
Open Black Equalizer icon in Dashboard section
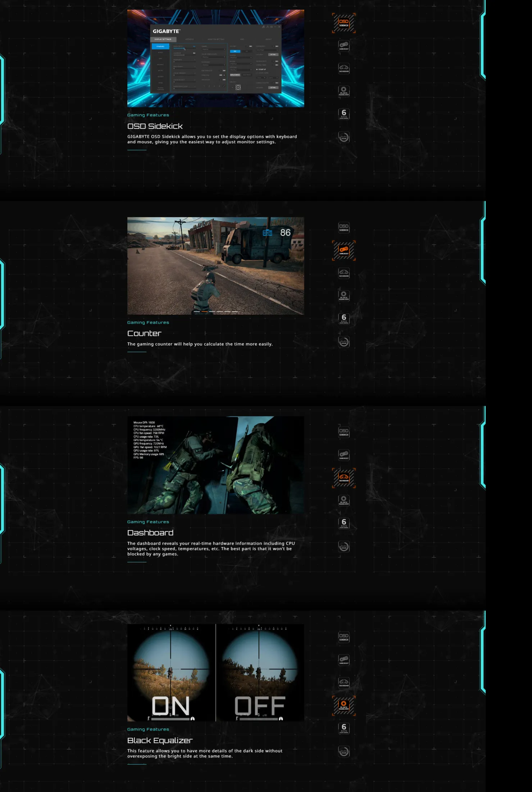pos(344,500)
